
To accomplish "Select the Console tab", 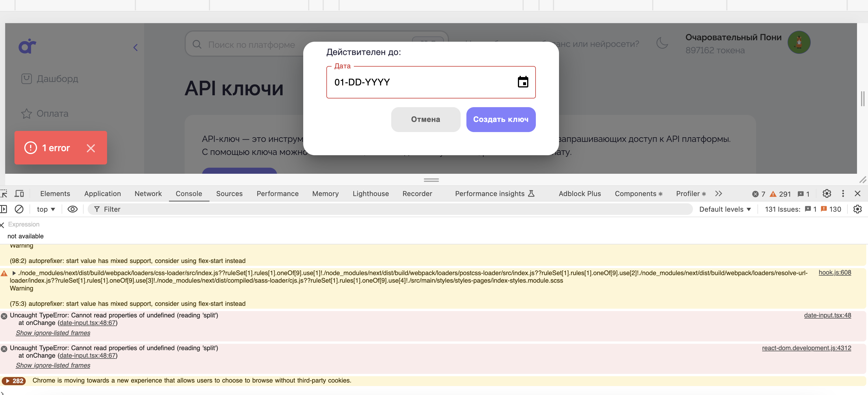I will (189, 194).
